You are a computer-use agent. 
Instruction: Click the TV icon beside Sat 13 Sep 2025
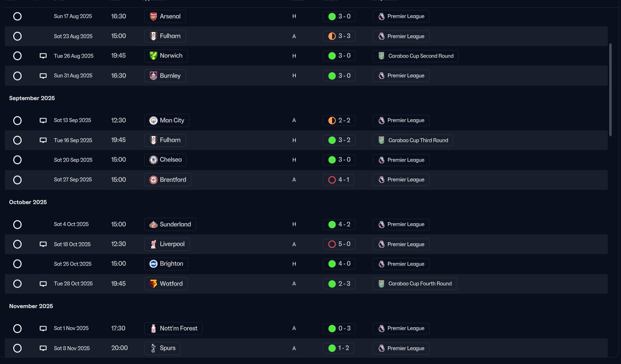[43, 120]
